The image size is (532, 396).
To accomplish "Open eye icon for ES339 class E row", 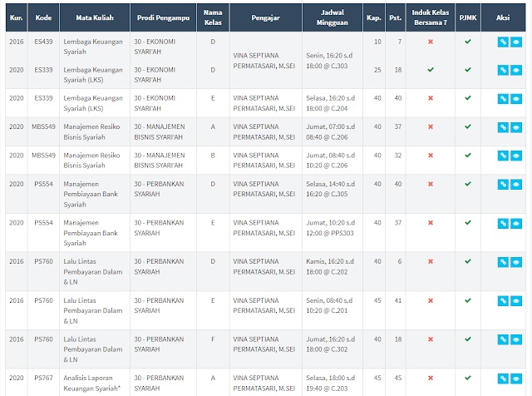I will click(x=516, y=99).
